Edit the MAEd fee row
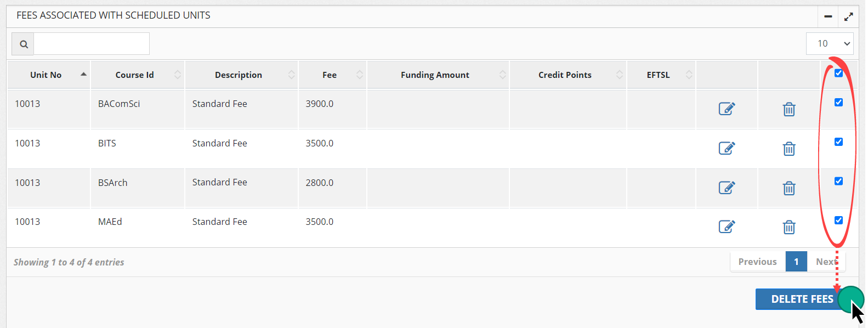The image size is (868, 328). [x=727, y=227]
